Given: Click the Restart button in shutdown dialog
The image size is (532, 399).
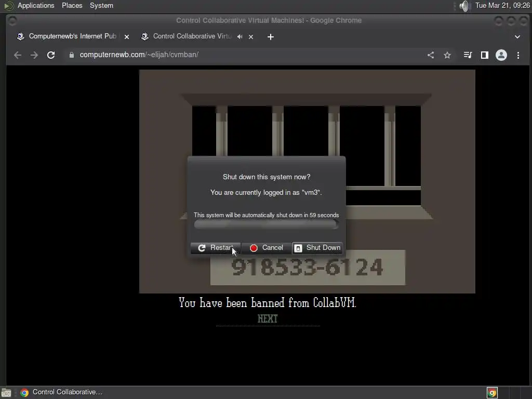Looking at the screenshot, I should tap(216, 248).
